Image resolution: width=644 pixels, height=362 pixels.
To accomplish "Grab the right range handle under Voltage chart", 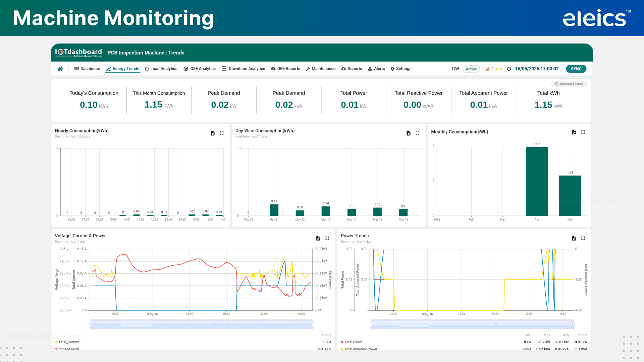I will tap(313, 324).
